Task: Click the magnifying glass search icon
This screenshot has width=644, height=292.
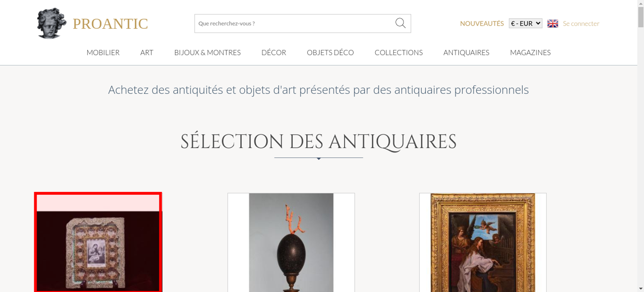Action: 400,23
